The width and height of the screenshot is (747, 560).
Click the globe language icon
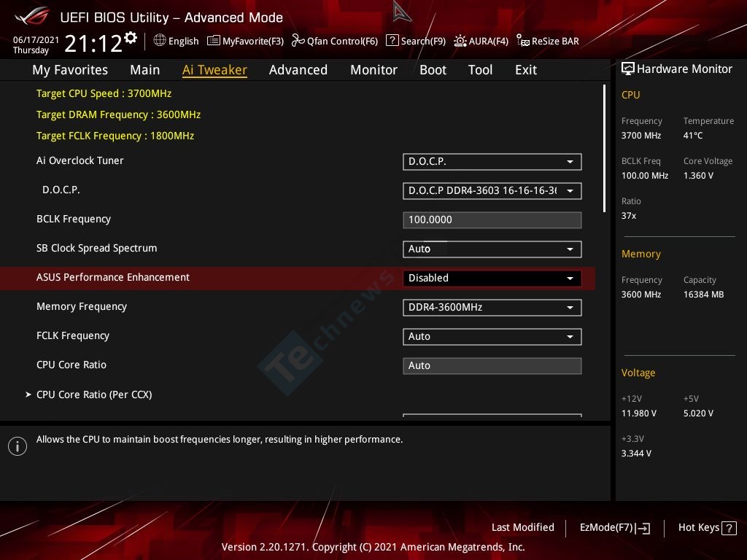160,41
